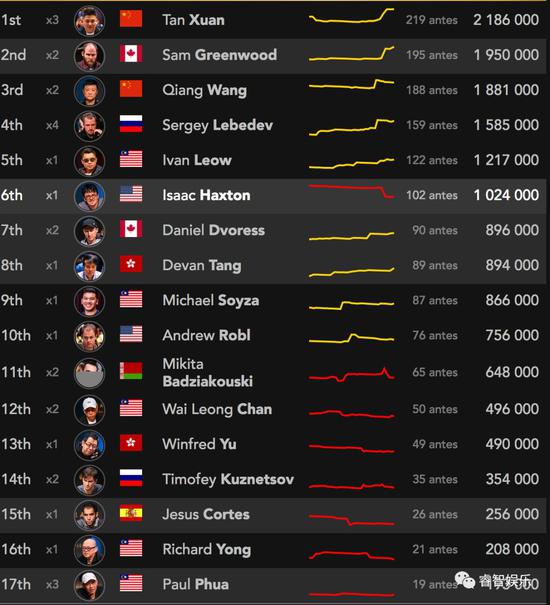550x605 pixels.
Task: Click the Belarus flag beside Mikita Badziakouski
Action: 131,371
